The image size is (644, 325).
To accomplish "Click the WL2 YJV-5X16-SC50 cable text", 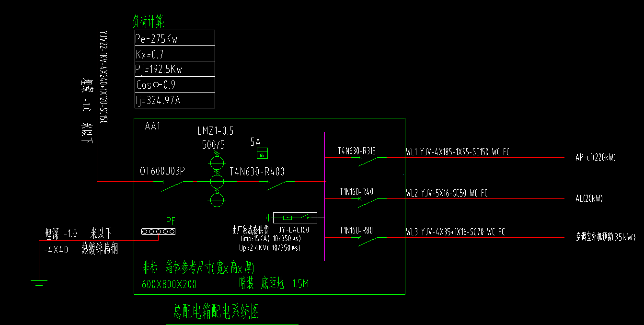I will tap(447, 193).
